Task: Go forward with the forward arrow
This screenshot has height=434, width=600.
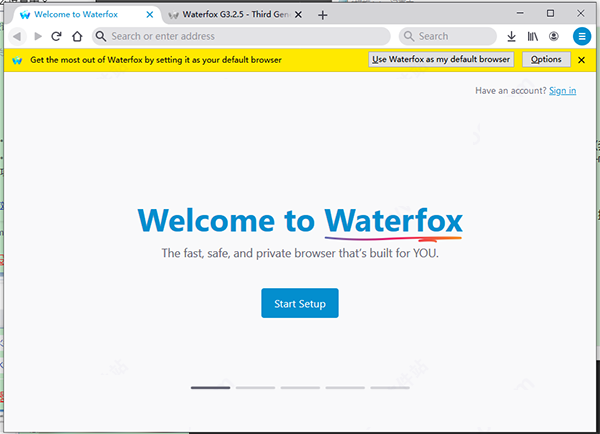Action: tap(38, 36)
